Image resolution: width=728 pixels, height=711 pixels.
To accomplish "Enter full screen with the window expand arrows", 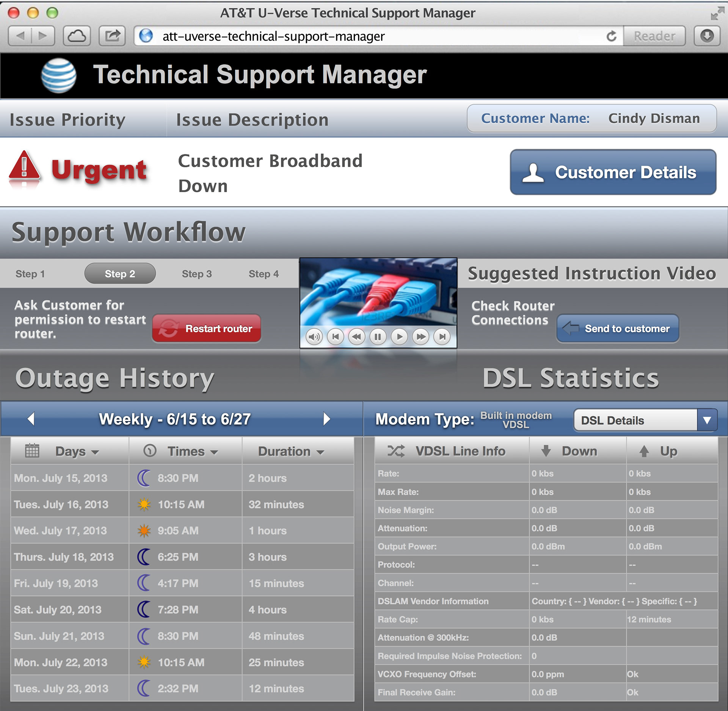I will pos(717,13).
